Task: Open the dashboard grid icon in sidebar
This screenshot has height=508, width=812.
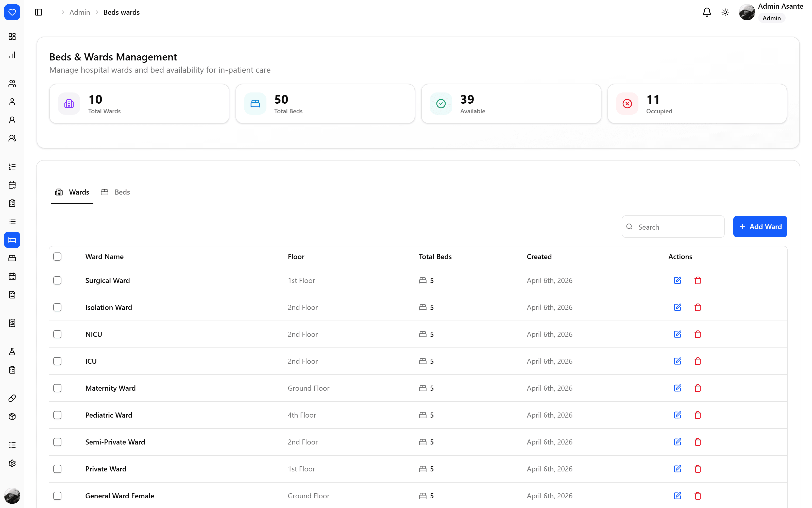Action: click(x=12, y=37)
